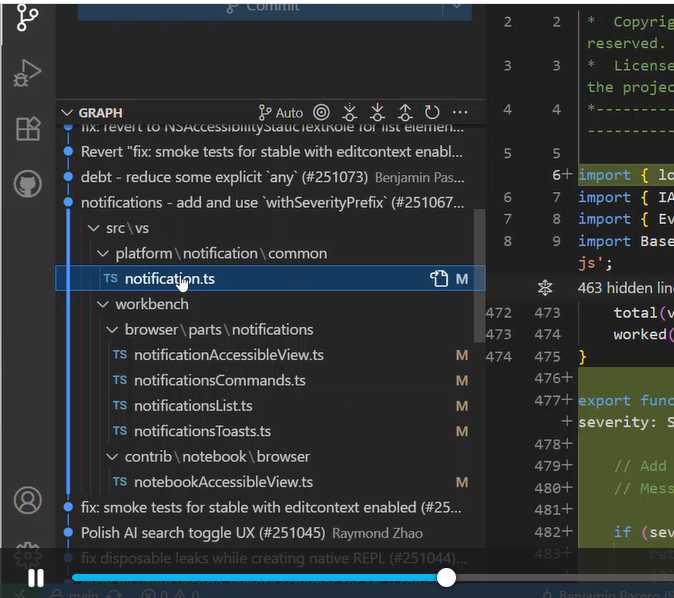Open the Extensions view
674x598 pixels.
[28, 129]
